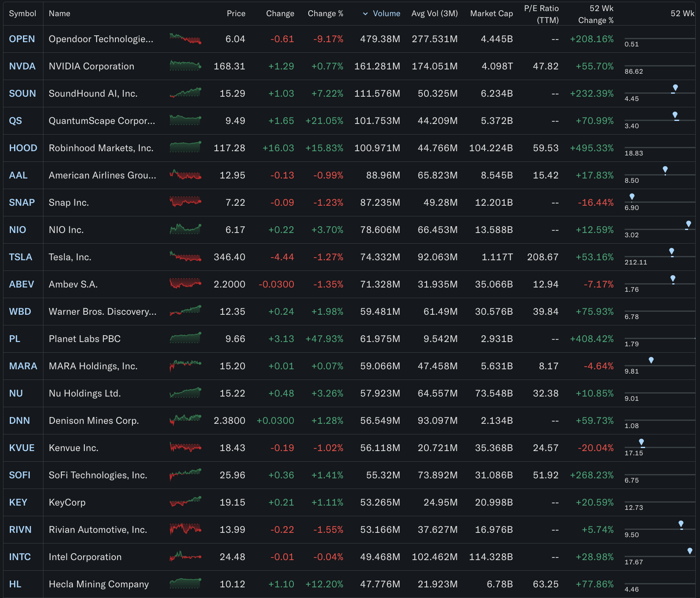
Task: Sort by Market Cap column header
Action: 491,14
